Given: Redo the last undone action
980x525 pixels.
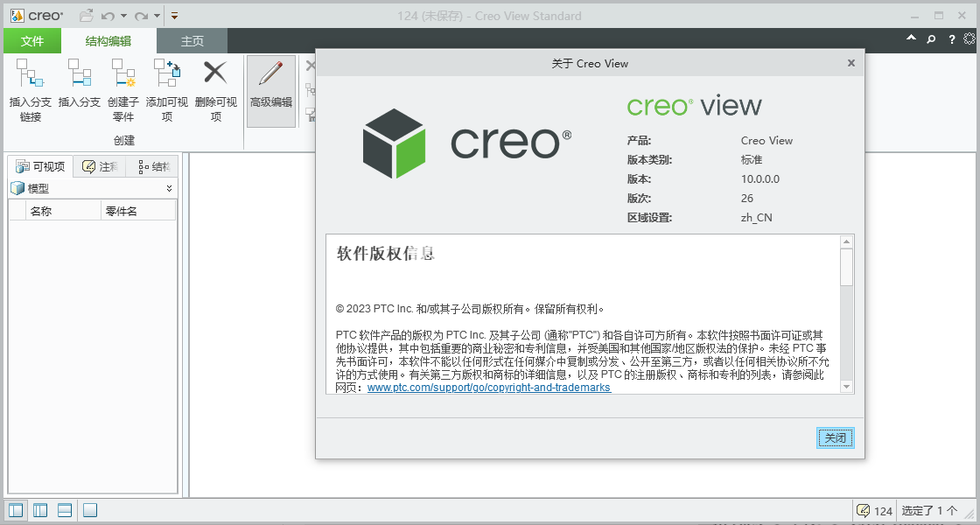Looking at the screenshot, I should (142, 16).
